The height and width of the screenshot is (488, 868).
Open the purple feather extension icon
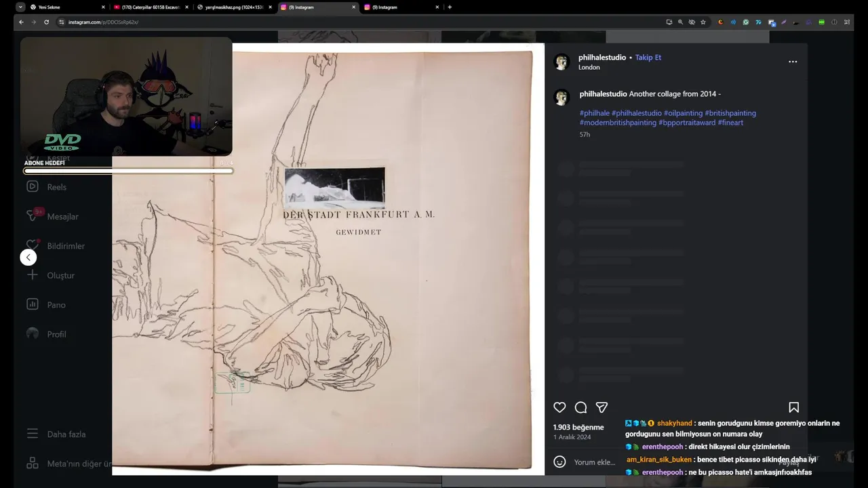pyautogui.click(x=784, y=22)
